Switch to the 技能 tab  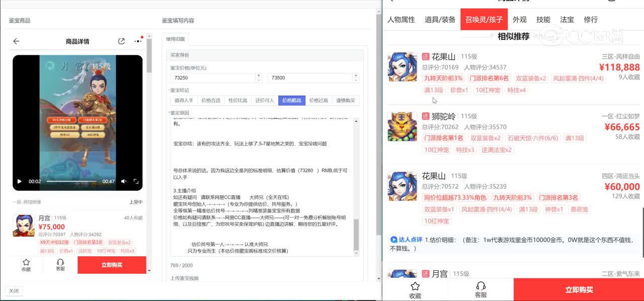click(x=543, y=20)
